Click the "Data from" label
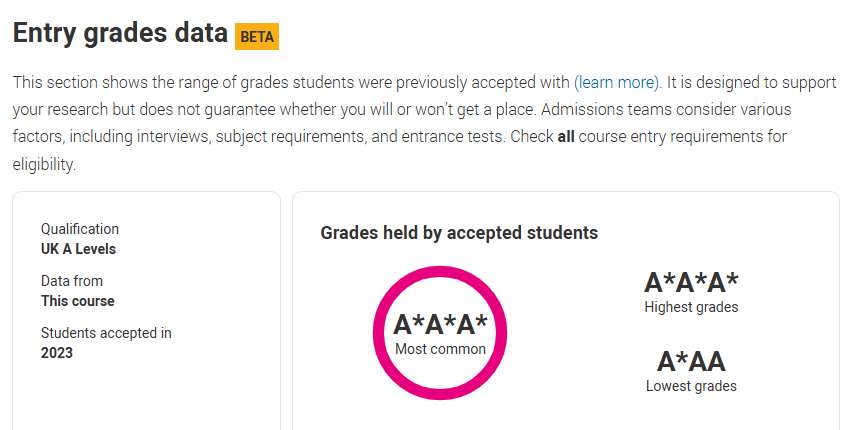The width and height of the screenshot is (850, 430). coord(72,281)
